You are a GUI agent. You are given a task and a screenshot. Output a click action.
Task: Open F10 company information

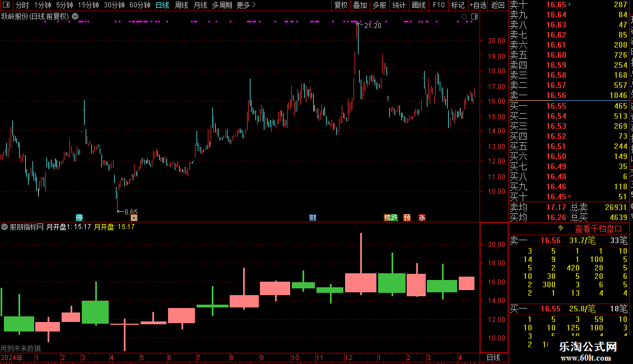tap(439, 5)
